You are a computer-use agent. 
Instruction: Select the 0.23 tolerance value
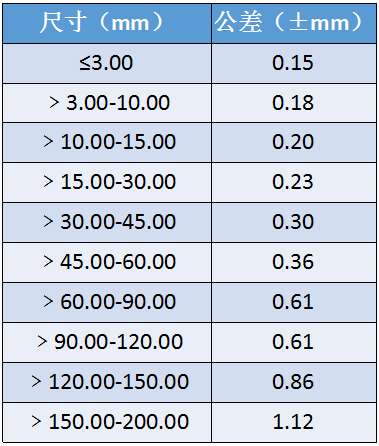[294, 182]
